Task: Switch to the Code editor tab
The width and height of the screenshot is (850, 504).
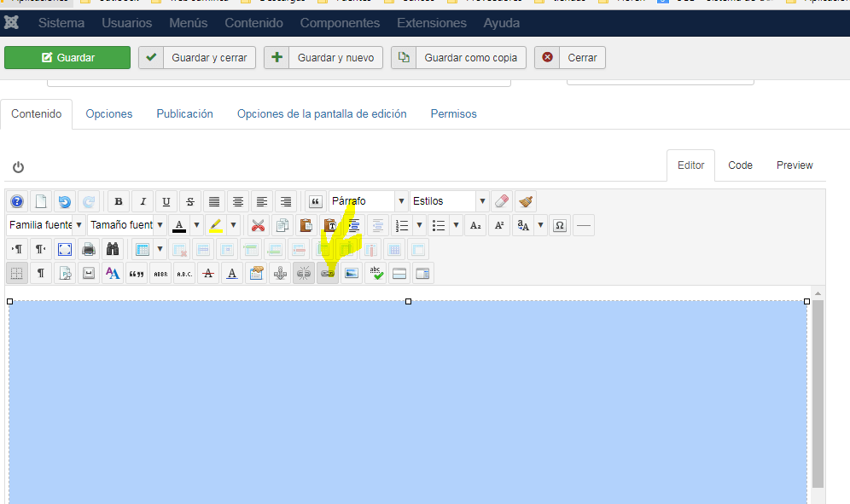Action: tap(740, 165)
